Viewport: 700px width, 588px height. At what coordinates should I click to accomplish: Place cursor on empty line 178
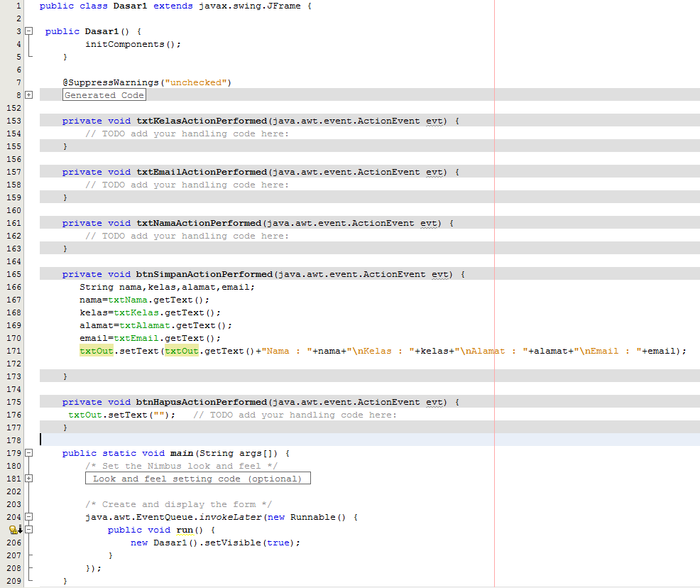(x=370, y=440)
